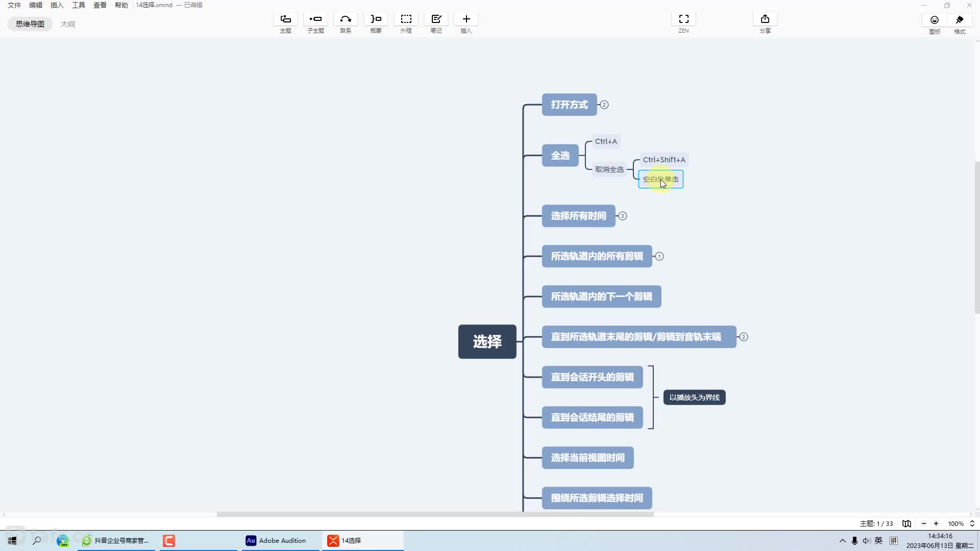Select the 取消全选 subtopic
The height and width of the screenshot is (551, 980).
pyautogui.click(x=609, y=169)
